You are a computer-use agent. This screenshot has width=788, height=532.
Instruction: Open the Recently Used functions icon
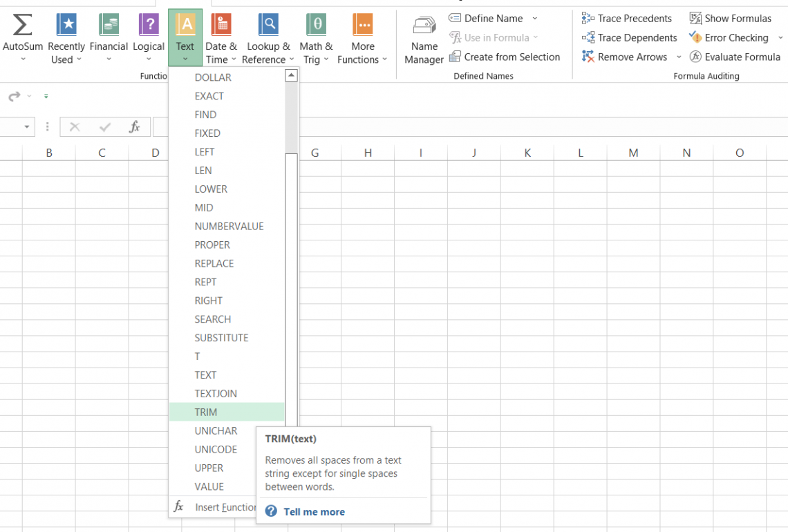coord(66,25)
